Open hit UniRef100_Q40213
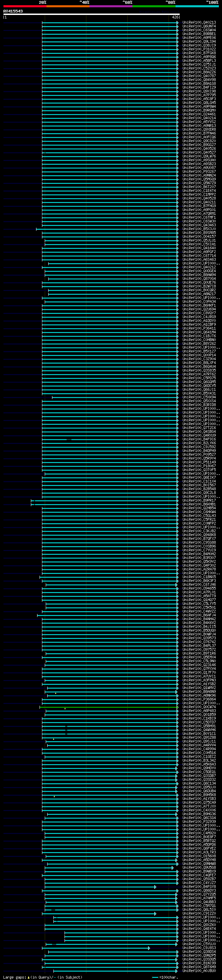Viewport: 222px width, 980px height. click(x=199, y=23)
